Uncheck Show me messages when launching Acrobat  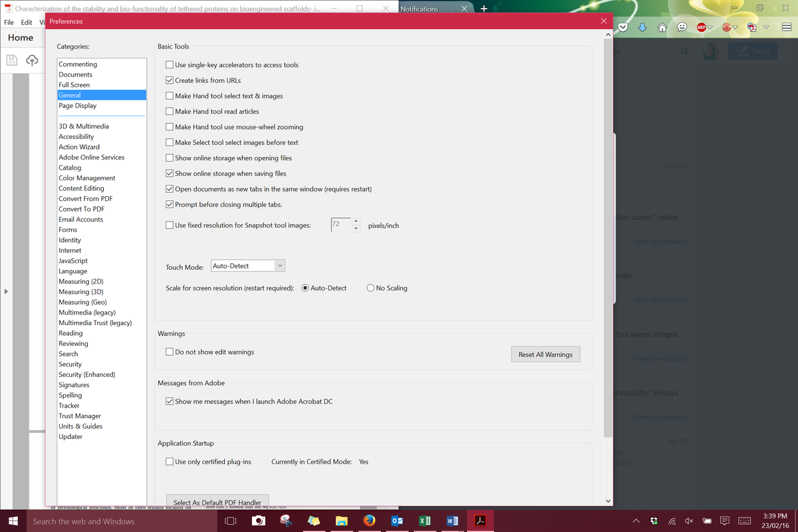point(170,402)
